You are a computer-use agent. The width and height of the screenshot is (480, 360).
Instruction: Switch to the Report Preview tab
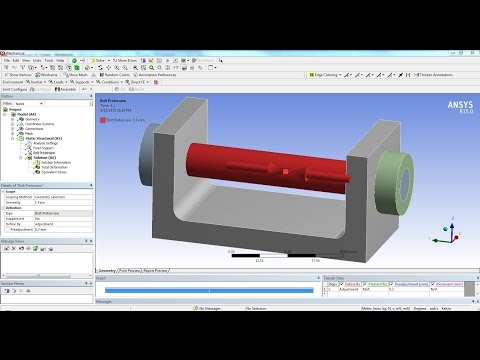coord(156,270)
